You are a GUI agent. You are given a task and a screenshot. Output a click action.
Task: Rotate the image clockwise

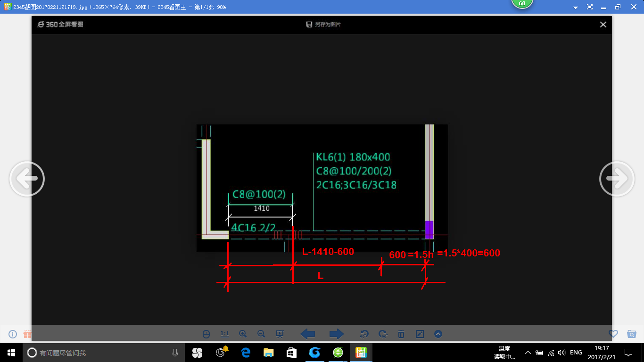383,334
